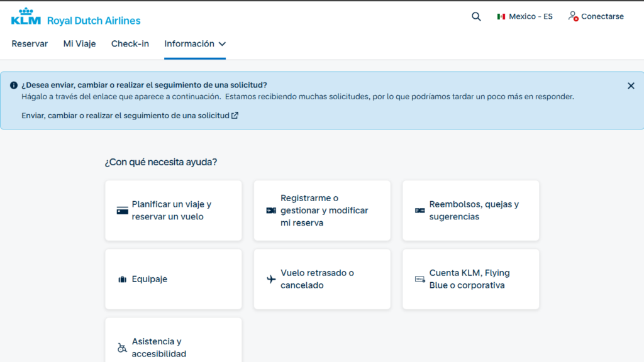
Task: Click the airplane icon on Vuelo retrasado card
Action: [x=271, y=279]
